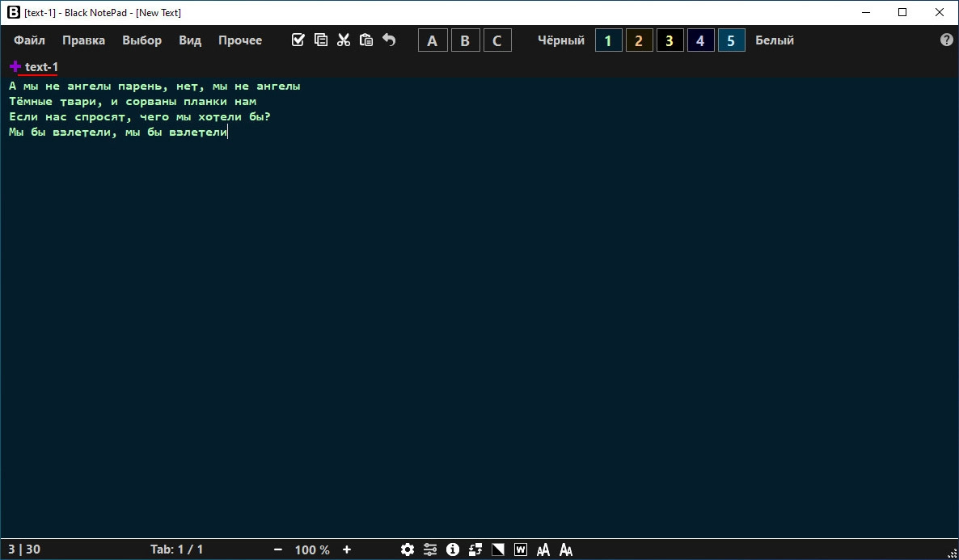
Task: Open the Файл menu
Action: coord(29,40)
